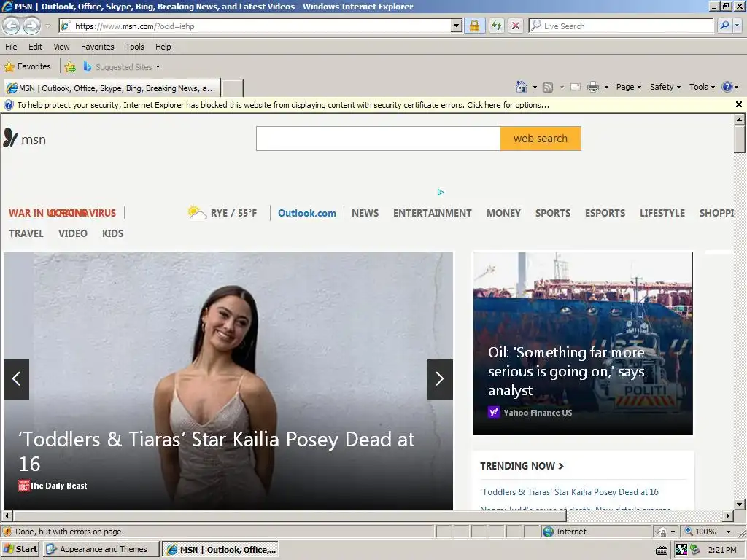Click the browser Back arrow button
The width and height of the screenshot is (747, 560).
(x=12, y=26)
